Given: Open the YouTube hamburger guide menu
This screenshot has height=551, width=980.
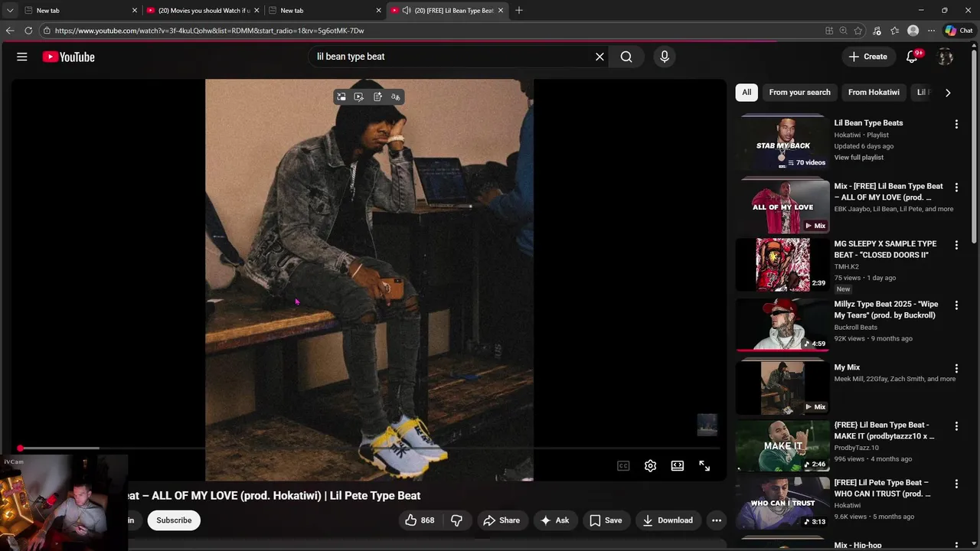Looking at the screenshot, I should tap(22, 57).
